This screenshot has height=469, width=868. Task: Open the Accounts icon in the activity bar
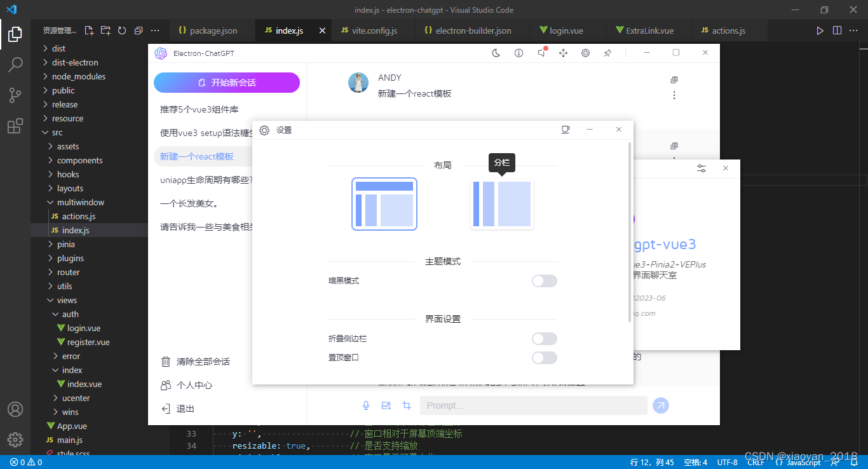(x=15, y=409)
